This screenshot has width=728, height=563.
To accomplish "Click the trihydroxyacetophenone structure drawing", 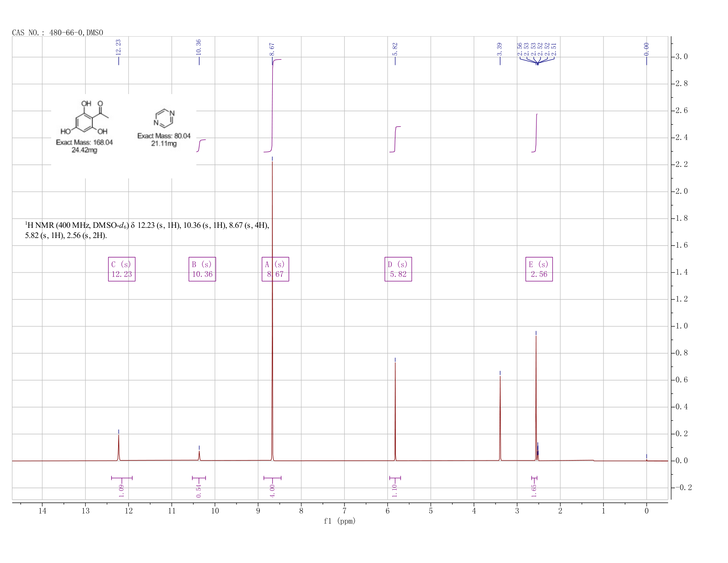I will (85, 117).
